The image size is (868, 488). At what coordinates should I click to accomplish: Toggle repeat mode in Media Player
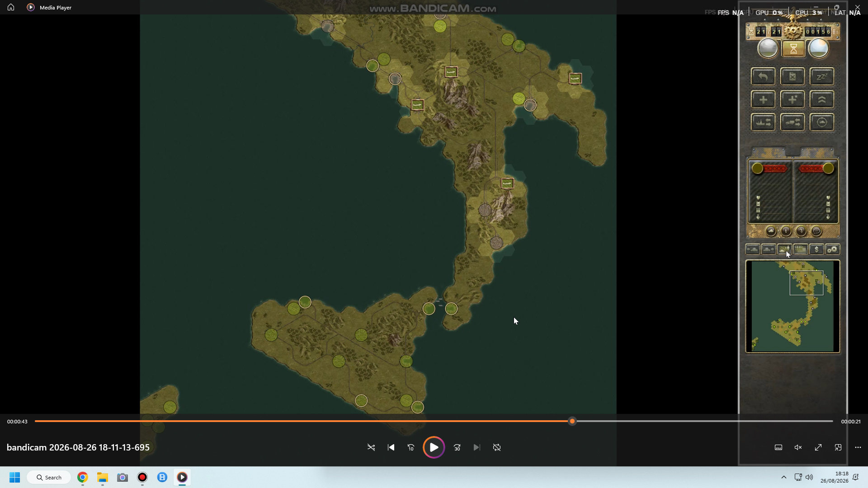coord(497,447)
